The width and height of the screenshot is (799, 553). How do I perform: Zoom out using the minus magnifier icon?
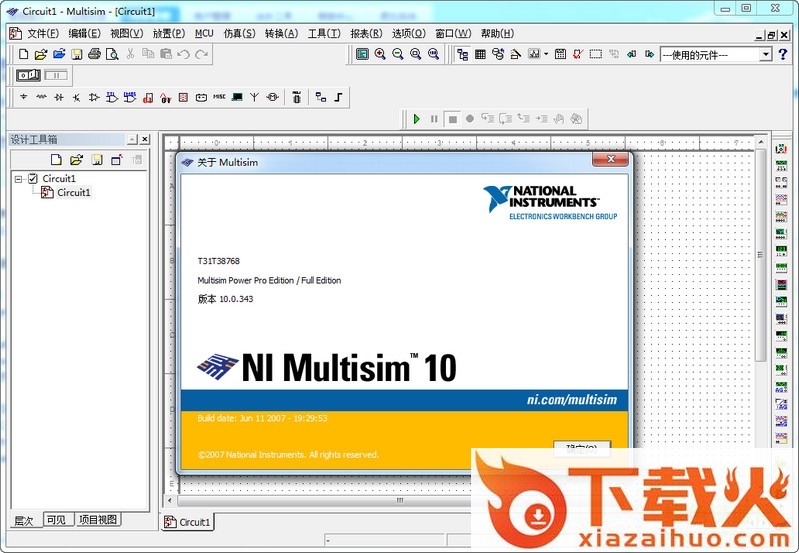[398, 54]
